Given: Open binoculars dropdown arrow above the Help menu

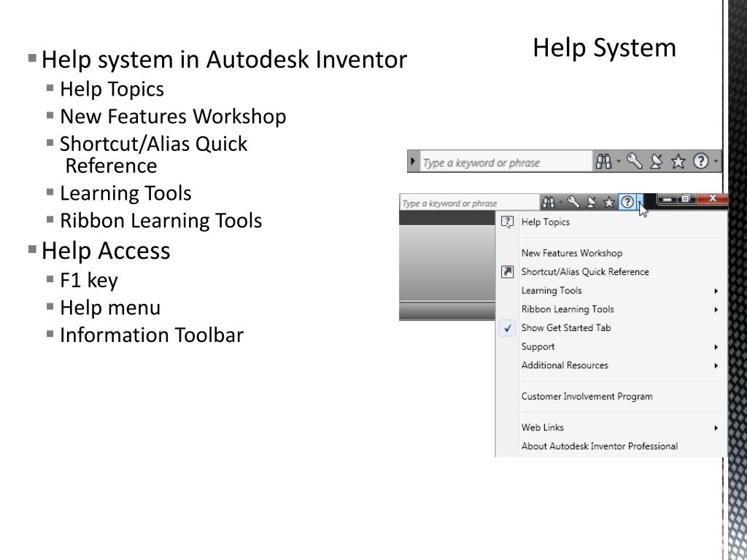Looking at the screenshot, I should pyautogui.click(x=561, y=203).
